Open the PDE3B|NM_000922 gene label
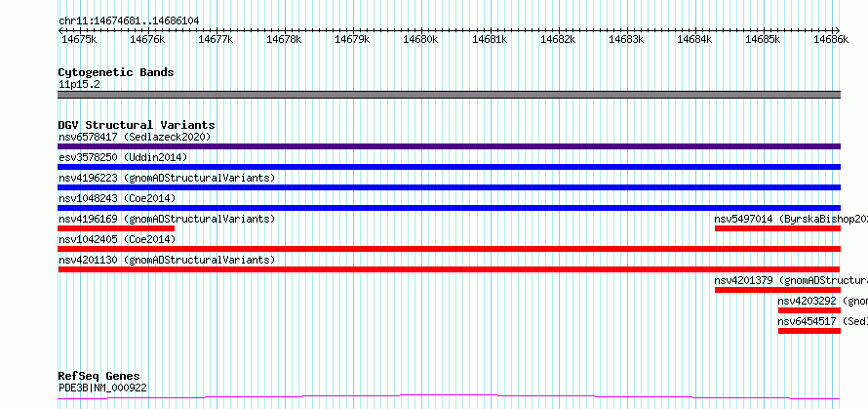Screen dimensions: 868x409 (x=102, y=389)
